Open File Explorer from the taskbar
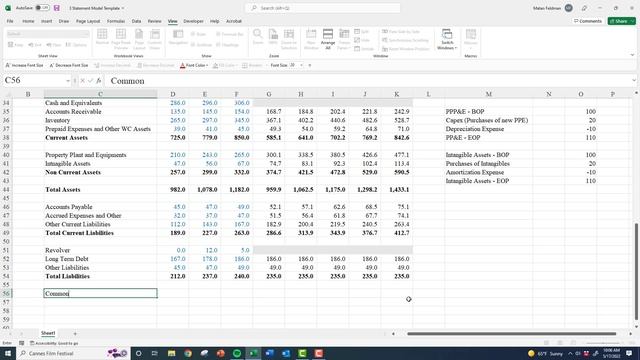This screenshot has width=640, height=360. (x=171, y=353)
